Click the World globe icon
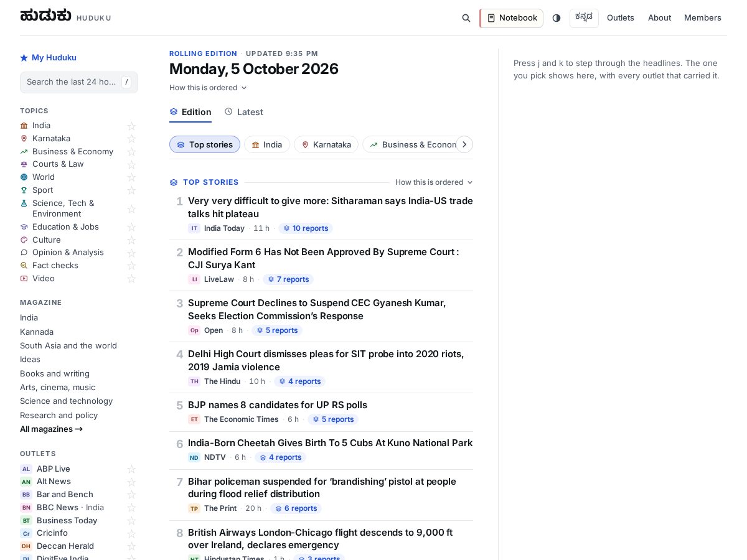 click(24, 177)
